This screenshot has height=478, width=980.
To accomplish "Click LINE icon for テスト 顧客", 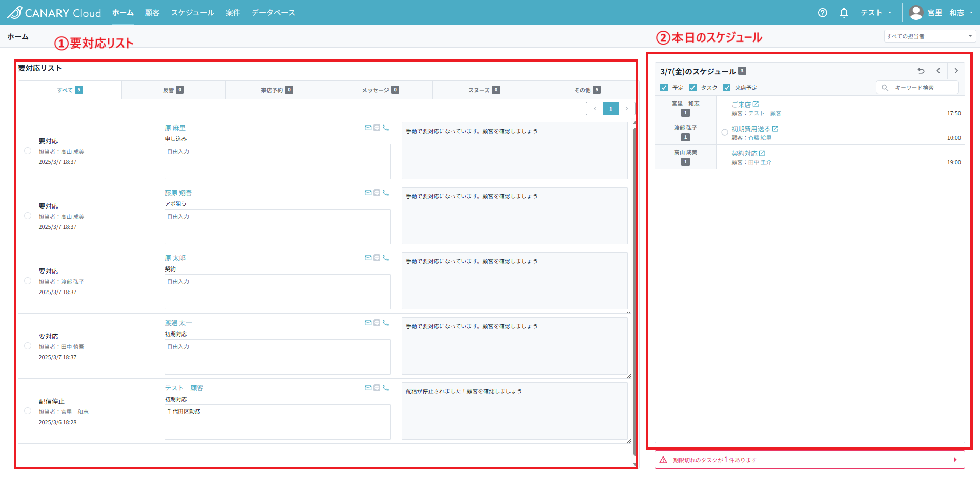I will pyautogui.click(x=377, y=388).
